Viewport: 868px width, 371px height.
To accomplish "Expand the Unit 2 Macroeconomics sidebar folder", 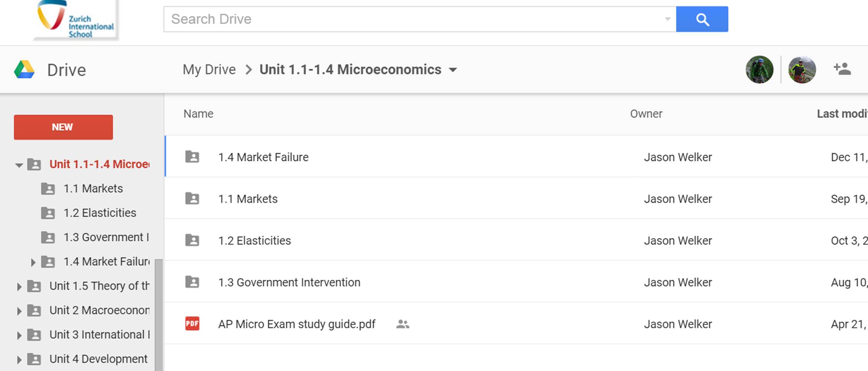I will coord(19,311).
